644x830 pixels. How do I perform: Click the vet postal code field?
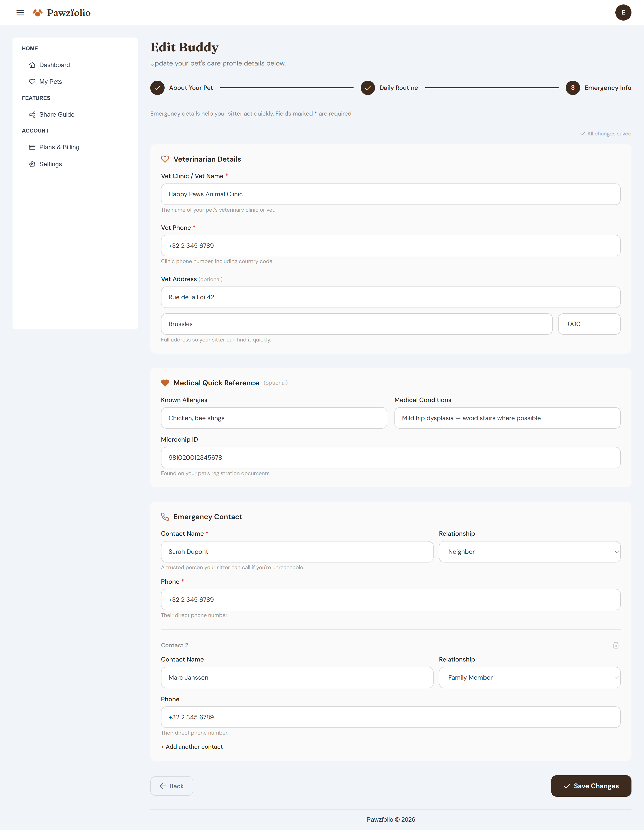point(589,324)
